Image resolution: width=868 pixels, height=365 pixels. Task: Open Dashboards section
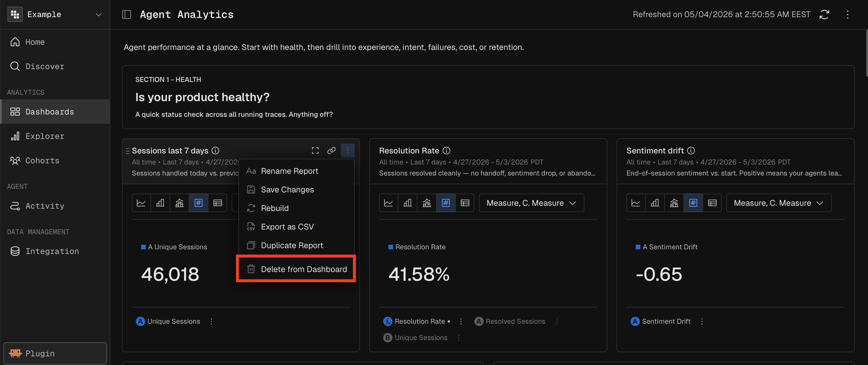[55, 111]
